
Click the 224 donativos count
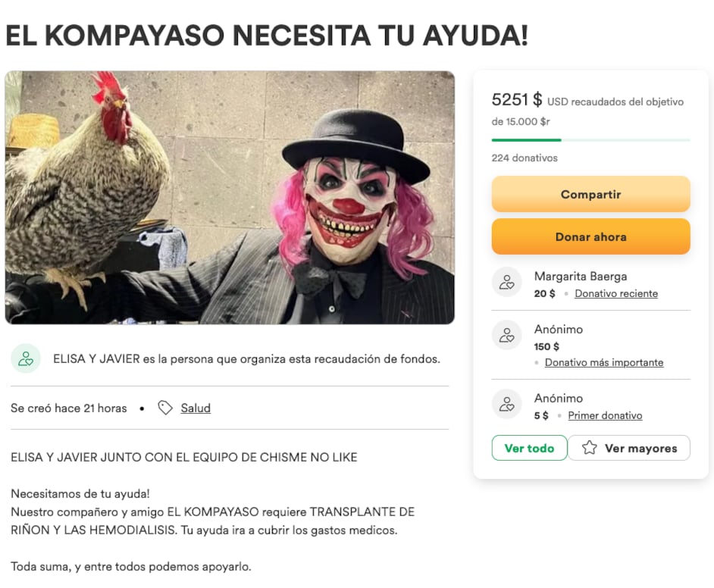coord(525,158)
